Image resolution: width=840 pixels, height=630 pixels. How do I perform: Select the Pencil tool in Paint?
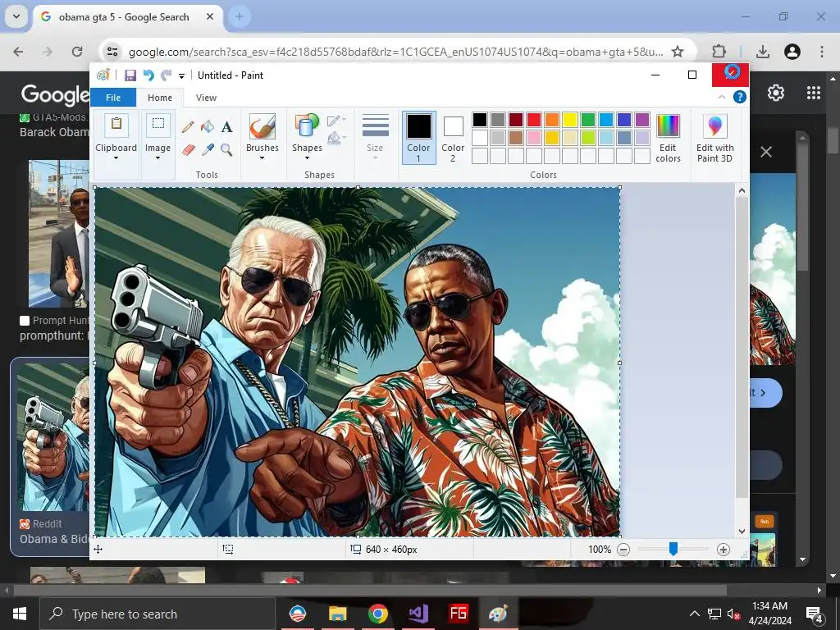(x=188, y=127)
